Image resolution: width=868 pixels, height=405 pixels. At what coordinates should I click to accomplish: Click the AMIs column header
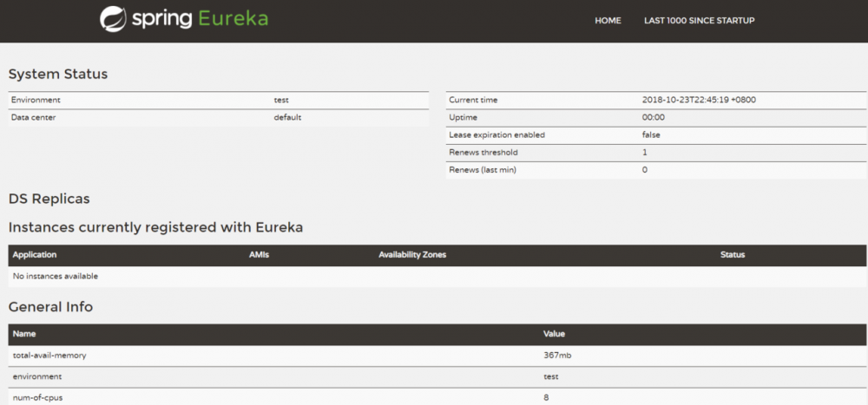coord(260,255)
